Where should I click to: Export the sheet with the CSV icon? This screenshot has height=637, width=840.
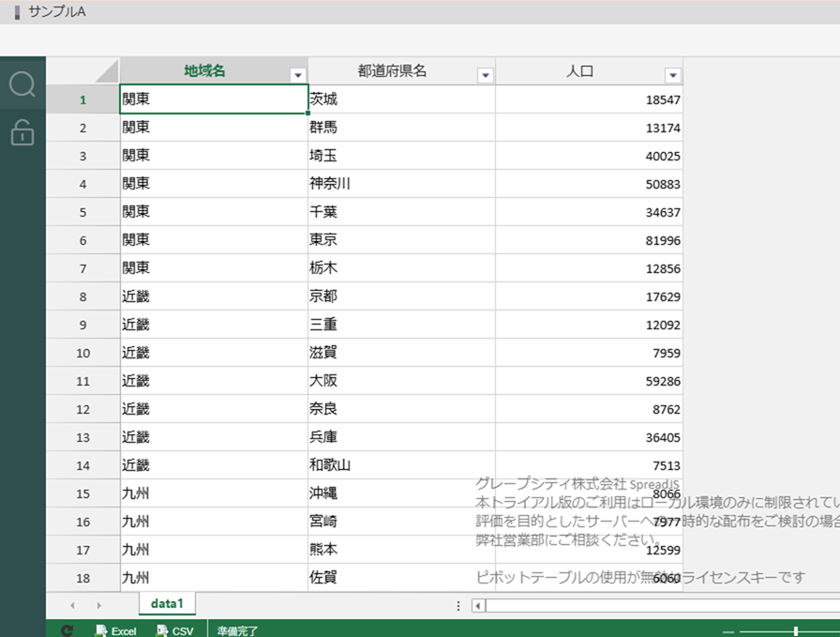pyautogui.click(x=174, y=630)
